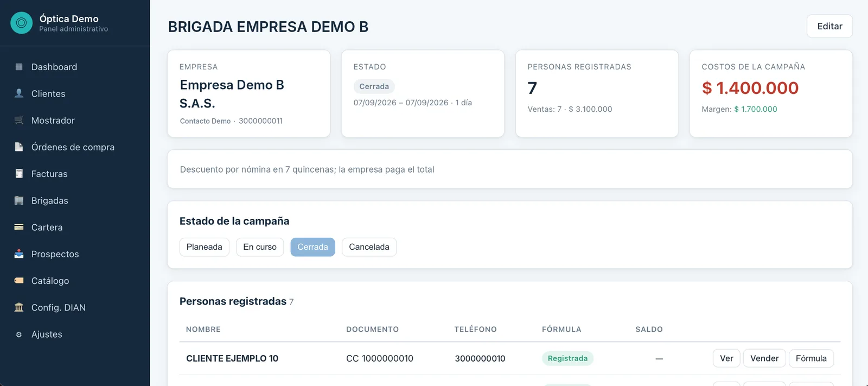Click the DOCUMENTO column header
The width and height of the screenshot is (868, 386).
pos(372,330)
